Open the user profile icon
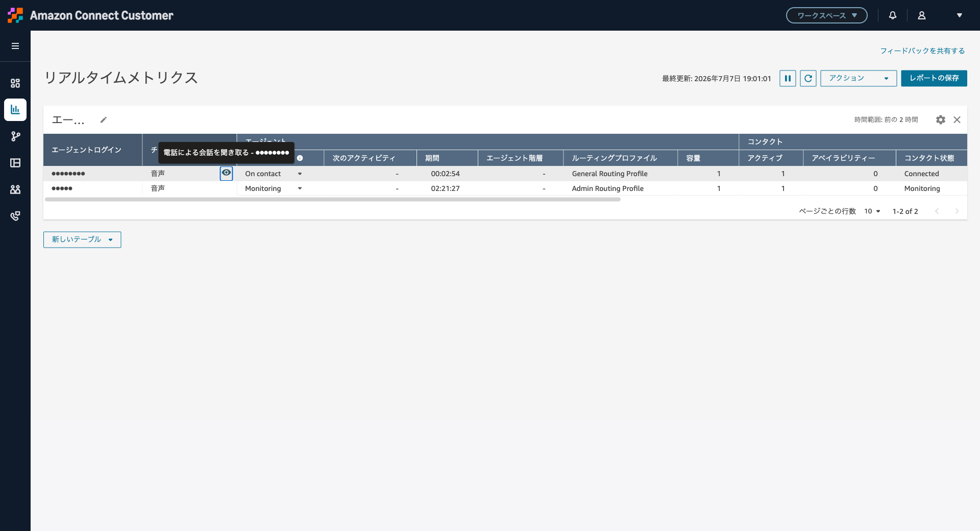Screen dimensions: 980x531 tap(922, 15)
